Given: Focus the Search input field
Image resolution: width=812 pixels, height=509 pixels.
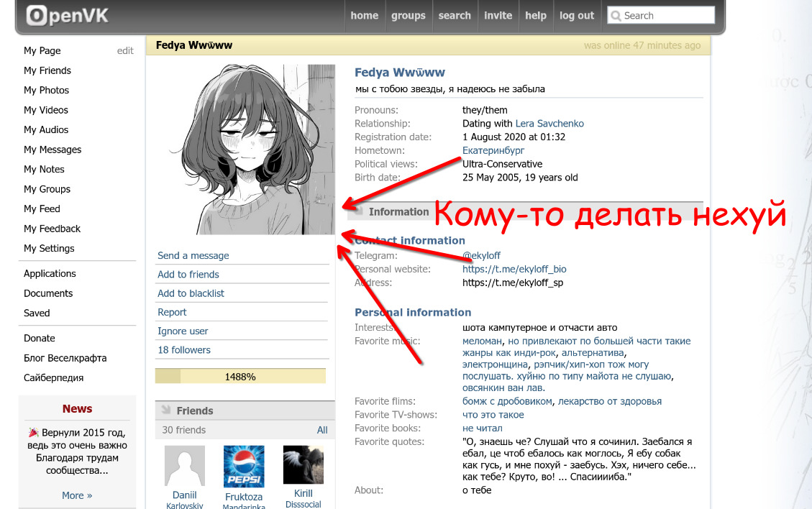Looking at the screenshot, I should click(661, 16).
